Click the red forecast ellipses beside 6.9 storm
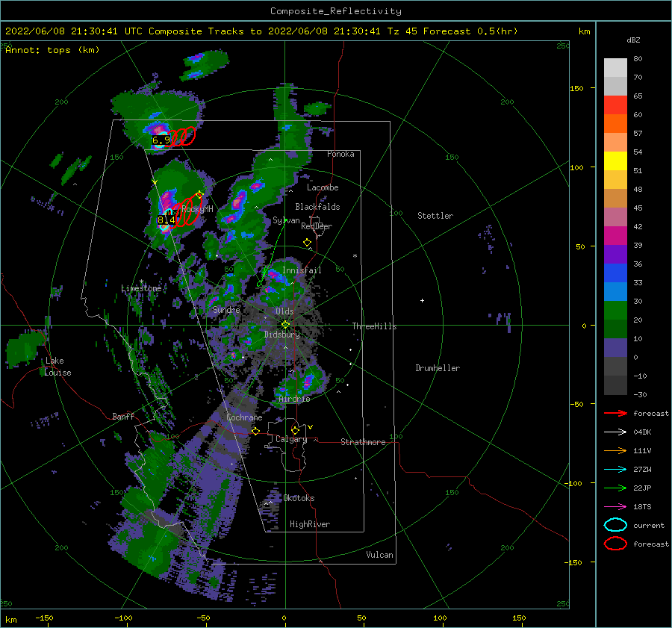The height and width of the screenshot is (628, 672). click(x=182, y=137)
